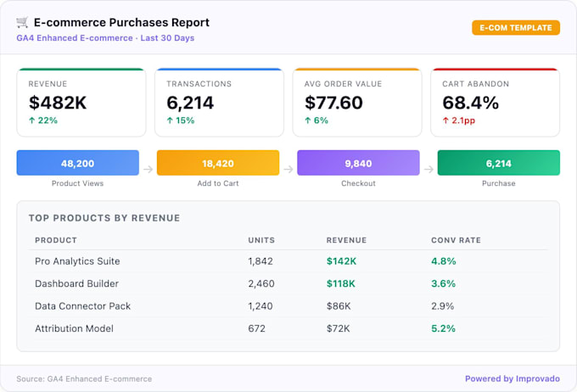Click the 15% transactions increase indicator
This screenshot has width=577, height=392.
tap(181, 120)
